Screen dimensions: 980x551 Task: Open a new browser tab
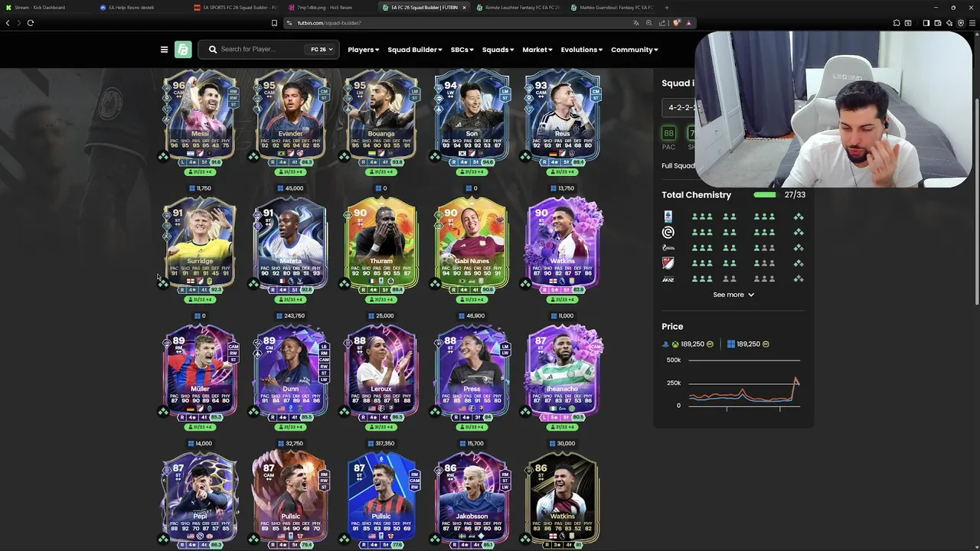(667, 8)
